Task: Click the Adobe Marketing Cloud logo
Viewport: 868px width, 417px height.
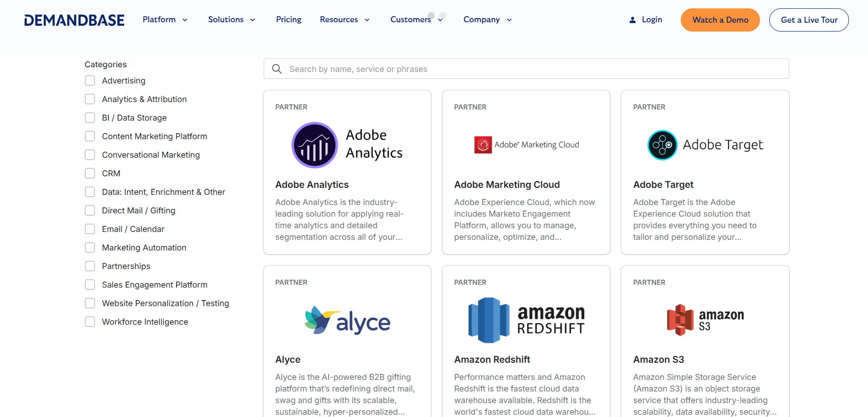Action: point(526,145)
